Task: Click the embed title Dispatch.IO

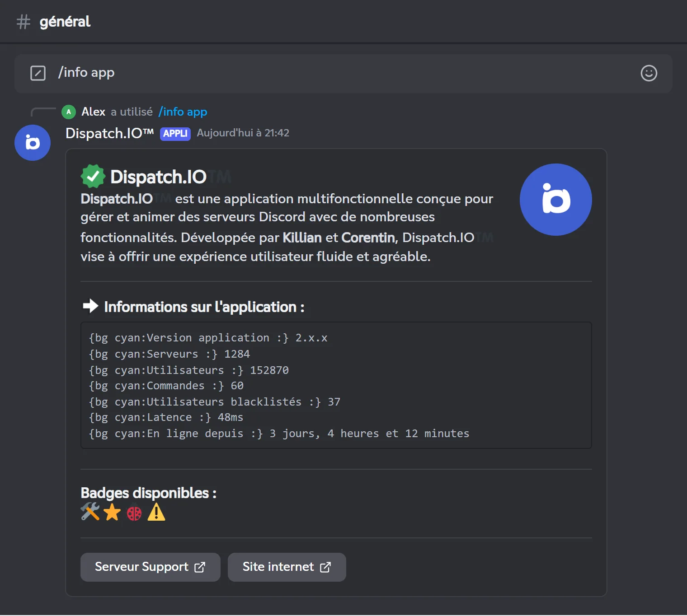Action: tap(158, 177)
